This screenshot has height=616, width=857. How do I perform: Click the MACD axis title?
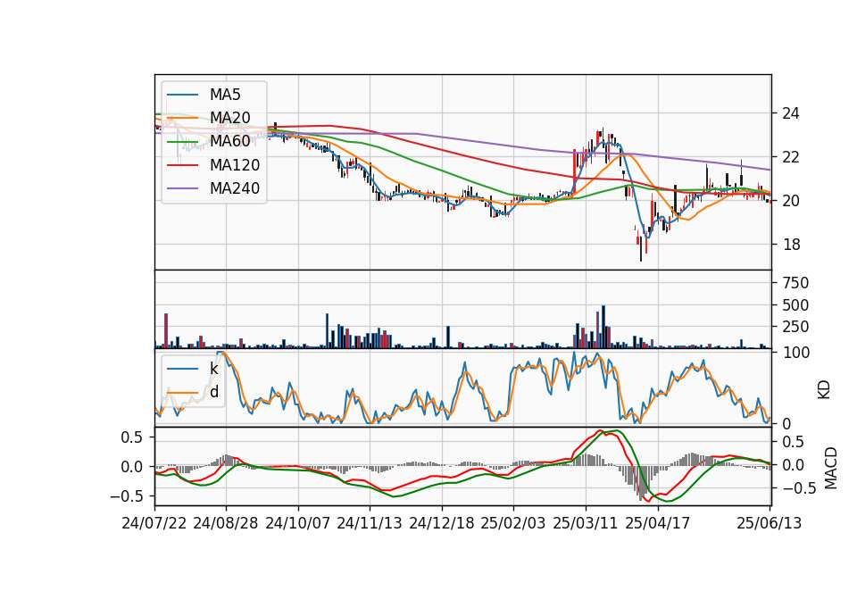point(831,468)
